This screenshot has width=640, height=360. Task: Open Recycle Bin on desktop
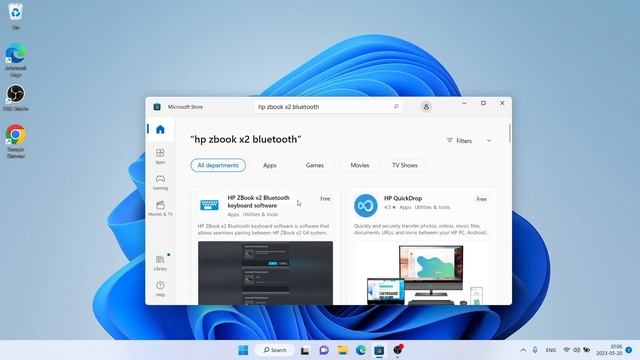(x=16, y=16)
